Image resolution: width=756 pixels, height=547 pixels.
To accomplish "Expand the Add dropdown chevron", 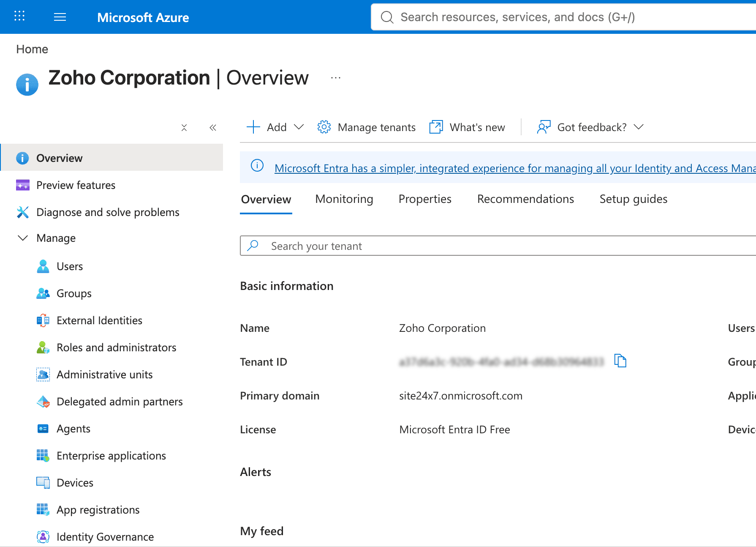I will 299,127.
